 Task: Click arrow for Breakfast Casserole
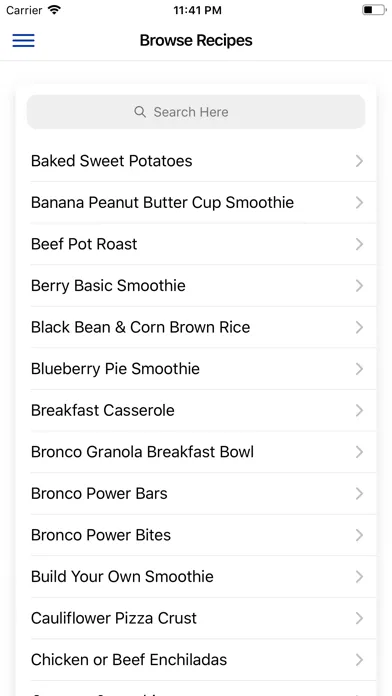click(359, 411)
